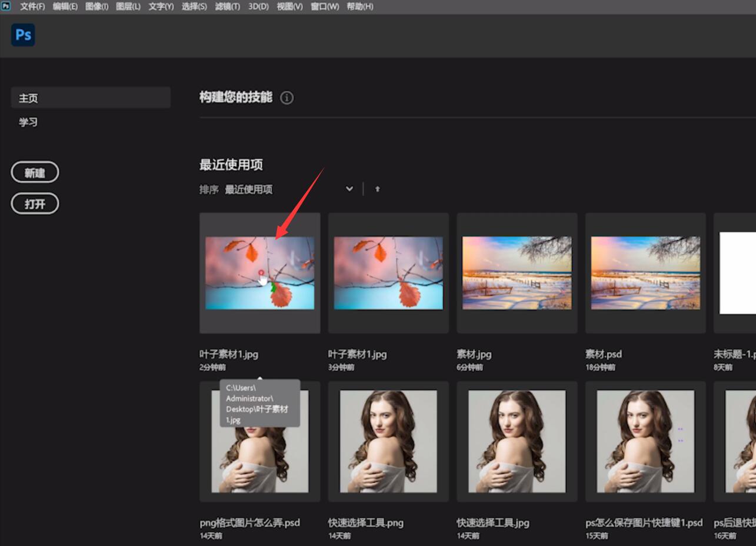Open the 3D(D) menu
The image size is (756, 546).
(258, 6)
